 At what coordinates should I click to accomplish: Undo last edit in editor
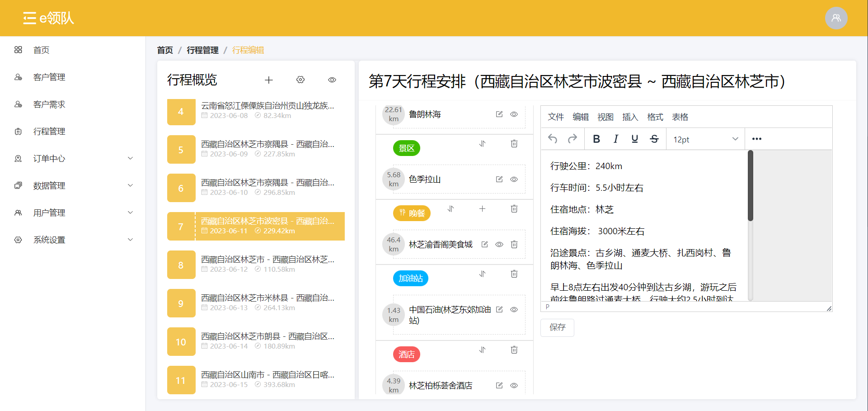pyautogui.click(x=553, y=139)
